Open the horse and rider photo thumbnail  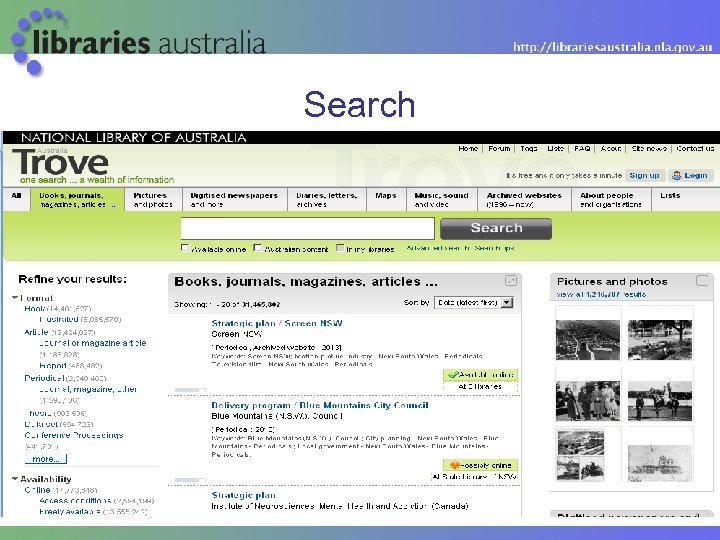660,400
